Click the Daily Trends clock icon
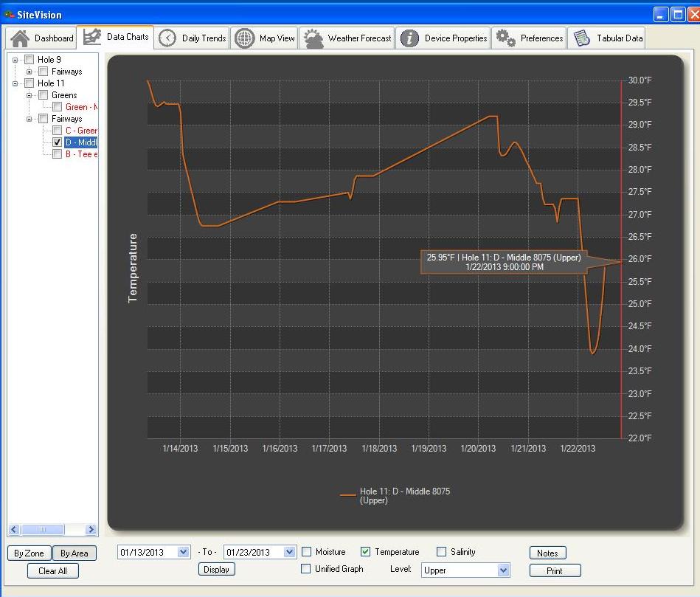 [x=167, y=38]
